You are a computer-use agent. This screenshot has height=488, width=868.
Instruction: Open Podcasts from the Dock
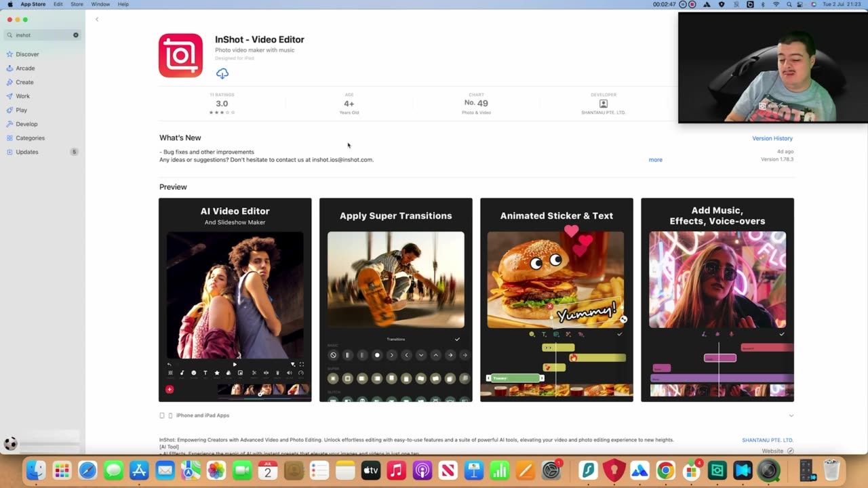[x=422, y=470]
